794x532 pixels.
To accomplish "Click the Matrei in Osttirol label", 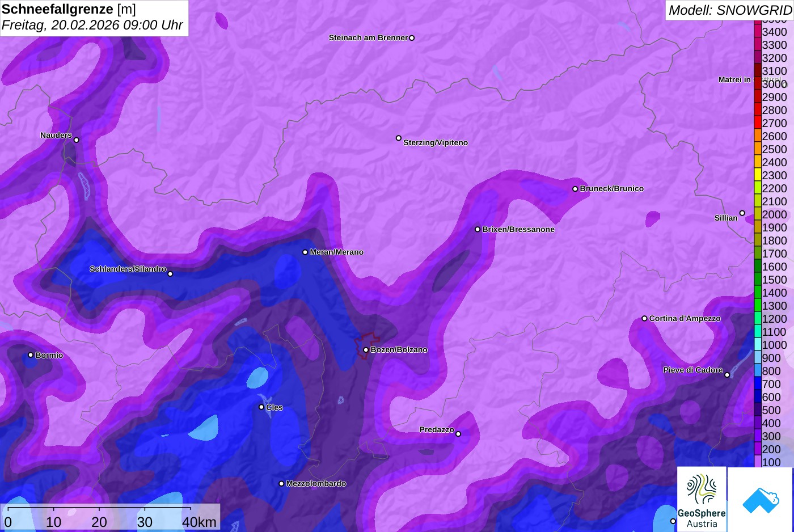I will [x=750, y=79].
